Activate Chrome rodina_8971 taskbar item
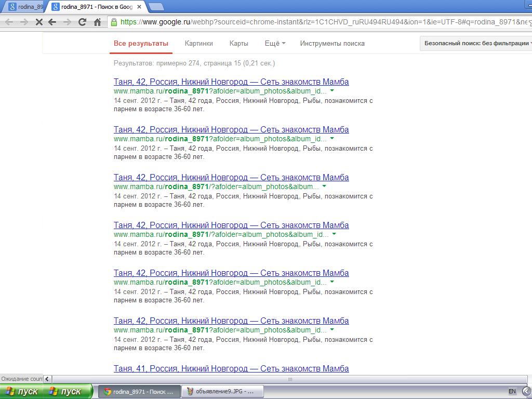This screenshot has height=399, width=532. pos(139,392)
